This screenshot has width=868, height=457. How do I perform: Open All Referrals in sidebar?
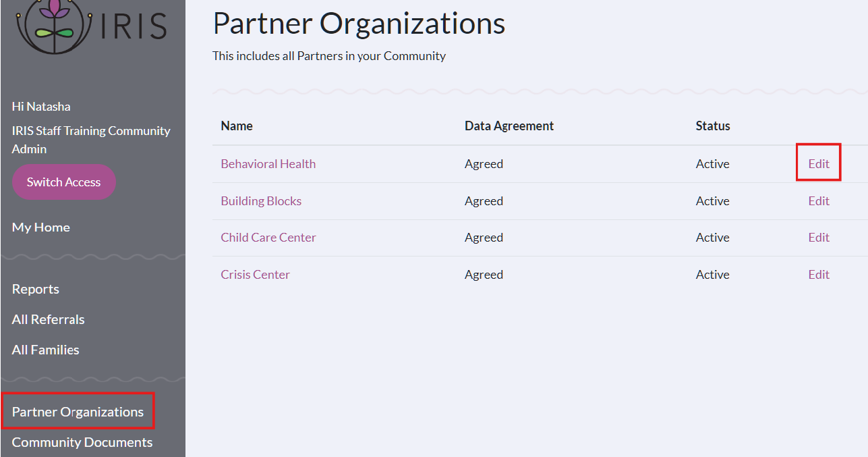coord(49,319)
